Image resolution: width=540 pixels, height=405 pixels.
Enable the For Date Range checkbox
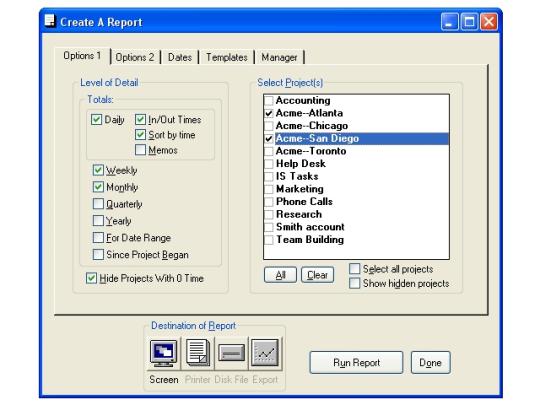(98, 238)
